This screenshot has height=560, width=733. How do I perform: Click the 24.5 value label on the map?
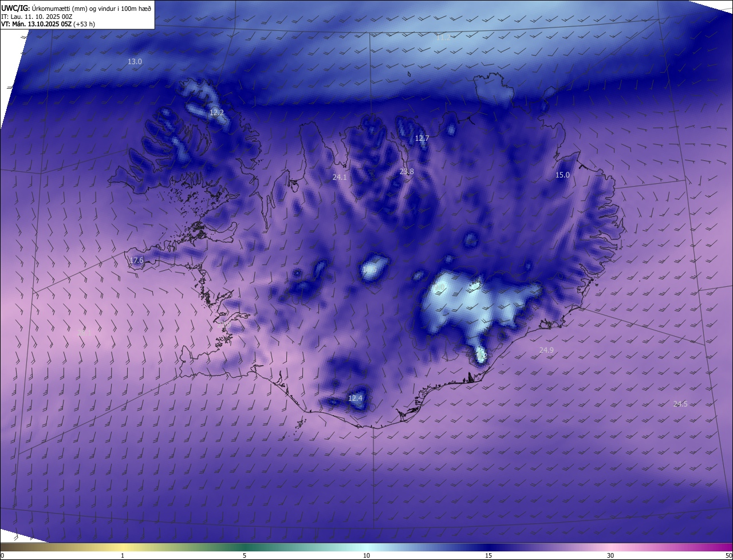[680, 404]
